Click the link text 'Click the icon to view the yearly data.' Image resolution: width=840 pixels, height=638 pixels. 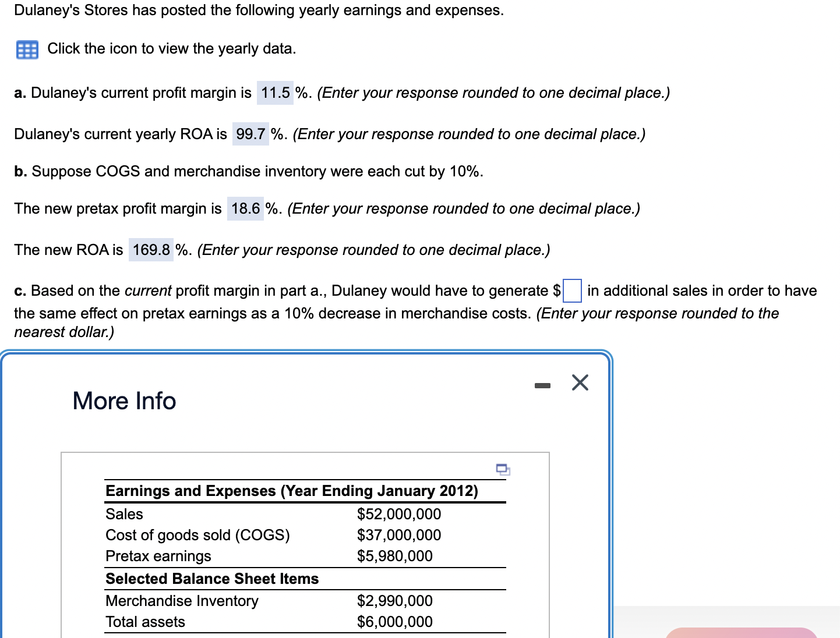click(x=172, y=48)
